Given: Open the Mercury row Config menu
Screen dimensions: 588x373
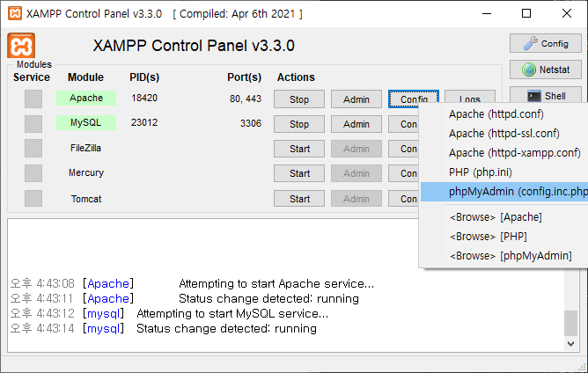Looking at the screenshot, I should pos(403,173).
